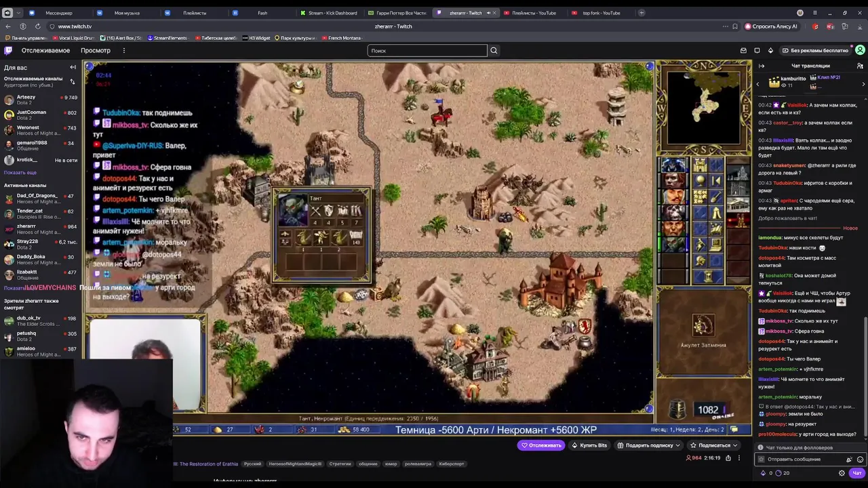868x488 pixels.
Task: Open the Просмотр section
Action: 96,50
